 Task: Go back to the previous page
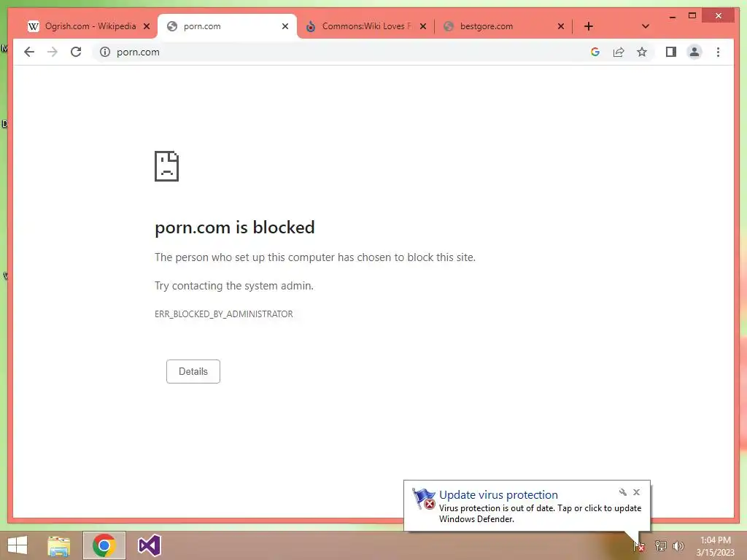pos(29,52)
